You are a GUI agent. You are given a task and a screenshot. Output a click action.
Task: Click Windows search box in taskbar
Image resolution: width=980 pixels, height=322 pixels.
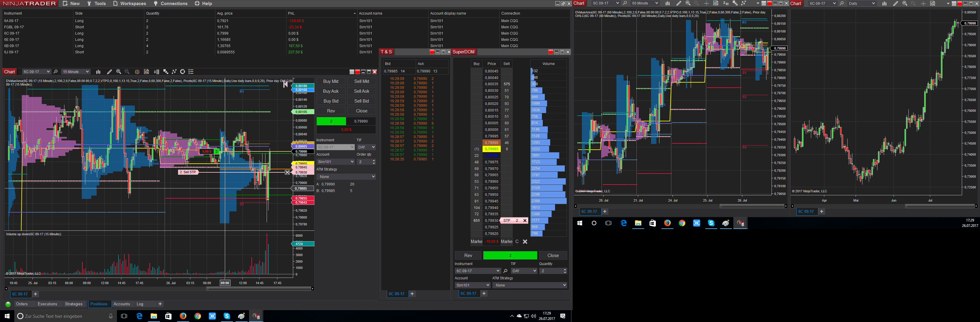click(x=65, y=316)
